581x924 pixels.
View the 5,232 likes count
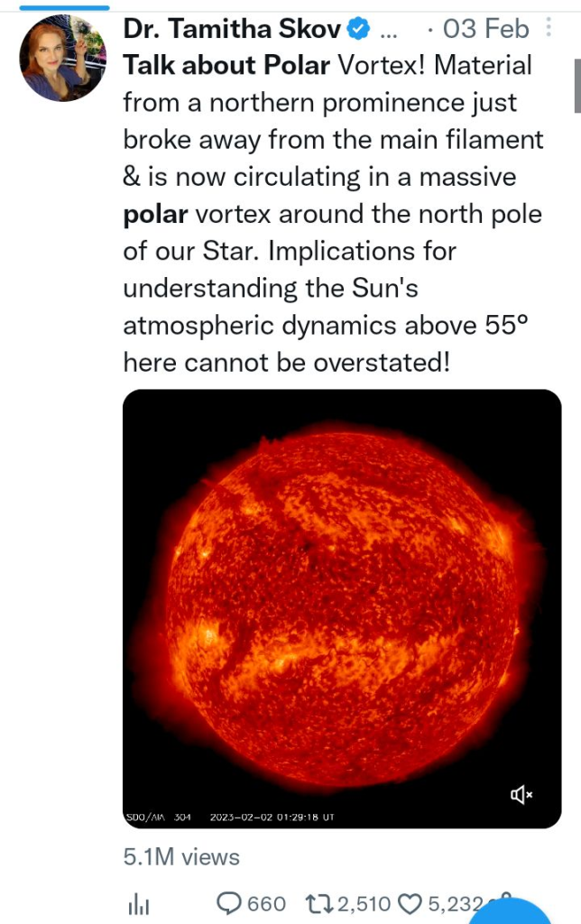[456, 903]
